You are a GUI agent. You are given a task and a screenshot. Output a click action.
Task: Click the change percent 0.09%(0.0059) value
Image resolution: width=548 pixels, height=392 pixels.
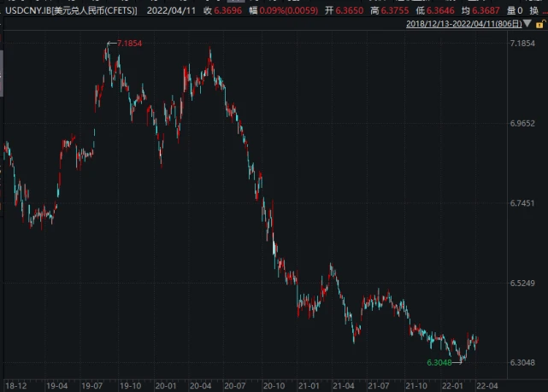pyautogui.click(x=289, y=10)
